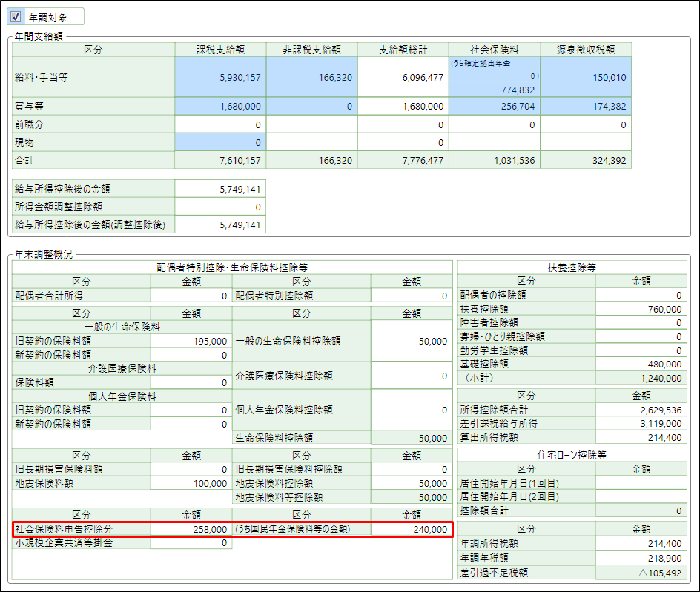Image resolution: width=700 pixels, height=592 pixels.
Task: Select 配偶者合計所得 amount field
Action: coord(191,296)
